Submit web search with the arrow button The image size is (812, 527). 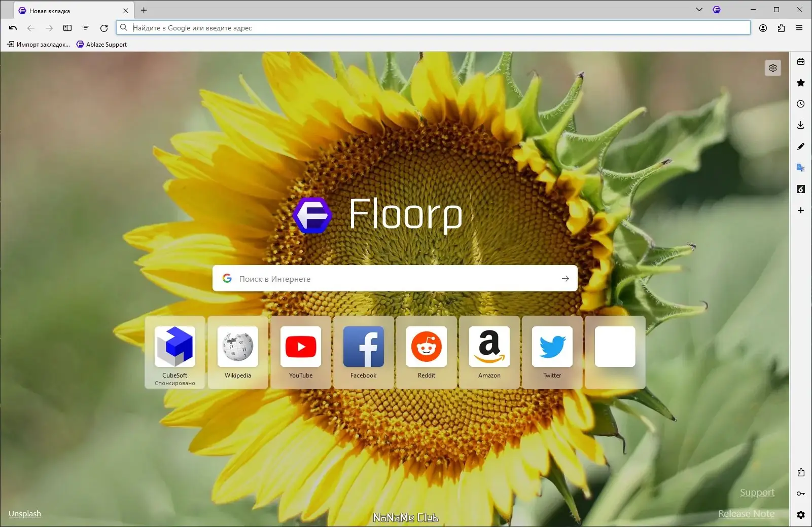(x=566, y=279)
